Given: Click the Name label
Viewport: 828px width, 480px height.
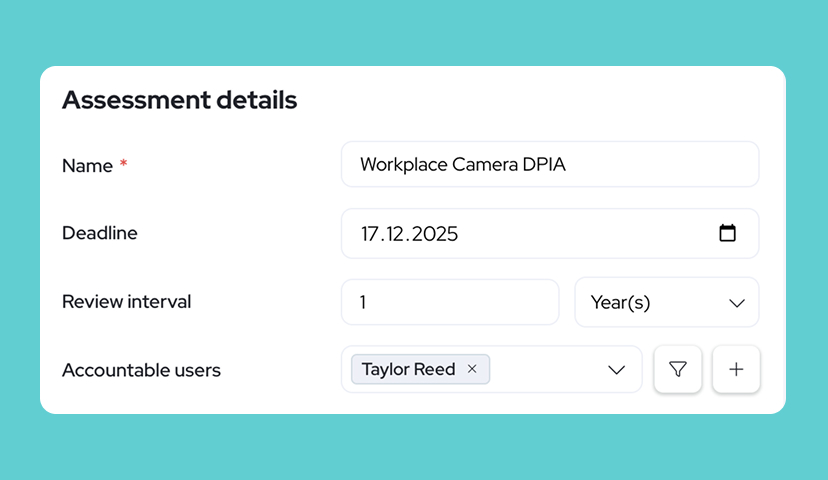Looking at the screenshot, I should [x=87, y=166].
